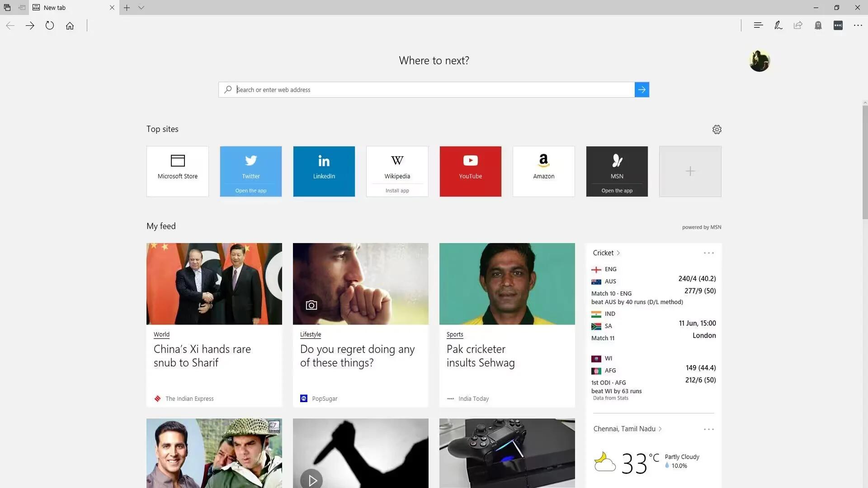The height and width of the screenshot is (488, 868).
Task: Click Install app under Wikipedia
Action: (x=397, y=191)
